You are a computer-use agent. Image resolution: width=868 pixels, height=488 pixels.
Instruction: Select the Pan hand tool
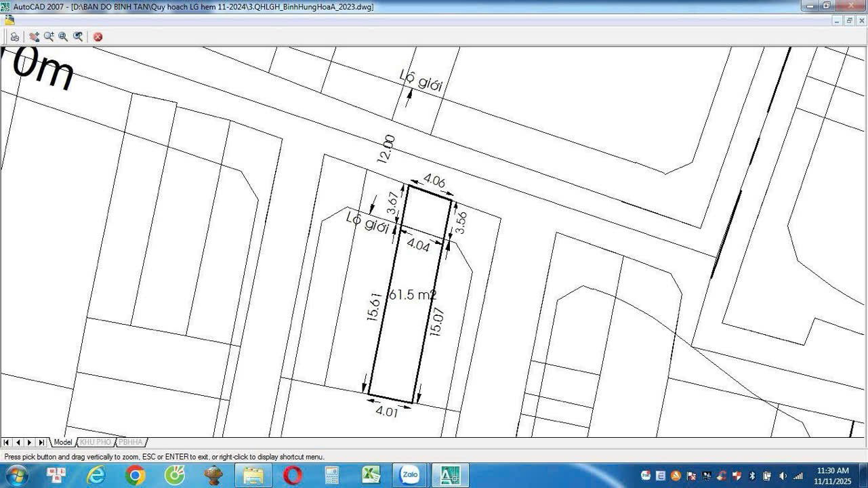(34, 37)
